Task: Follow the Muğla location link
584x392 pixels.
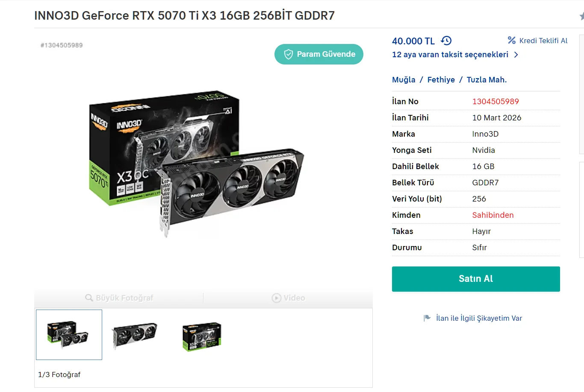Action: (x=404, y=80)
